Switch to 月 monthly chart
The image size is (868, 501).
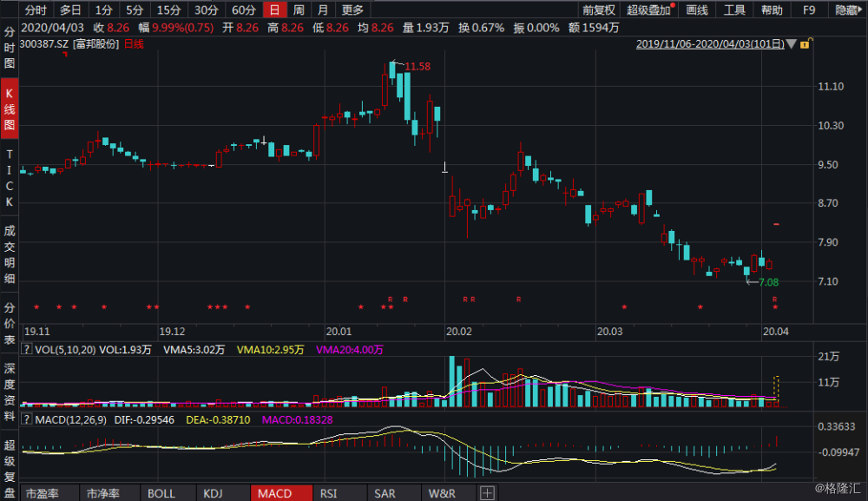(x=323, y=10)
